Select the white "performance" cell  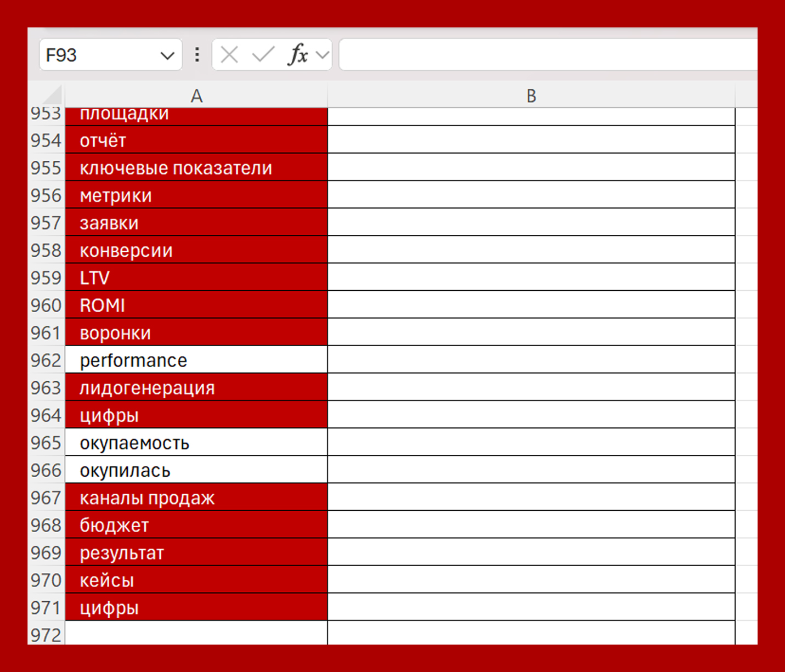[x=196, y=360]
